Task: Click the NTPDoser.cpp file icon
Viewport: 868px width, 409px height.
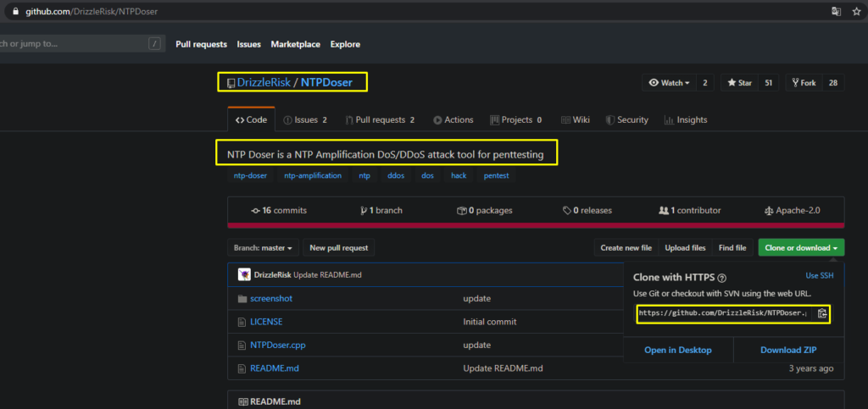Action: tap(242, 345)
